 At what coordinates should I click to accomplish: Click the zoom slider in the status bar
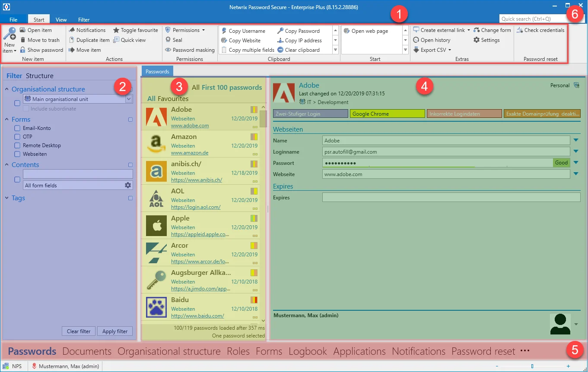point(532,366)
